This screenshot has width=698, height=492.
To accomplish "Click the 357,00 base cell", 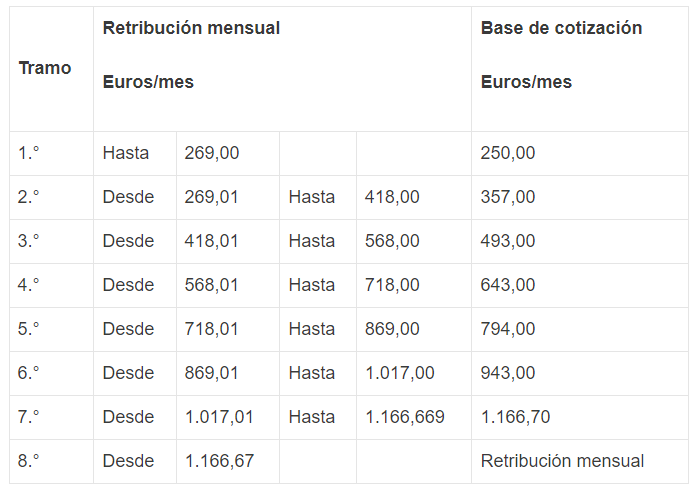I will pos(508,197).
